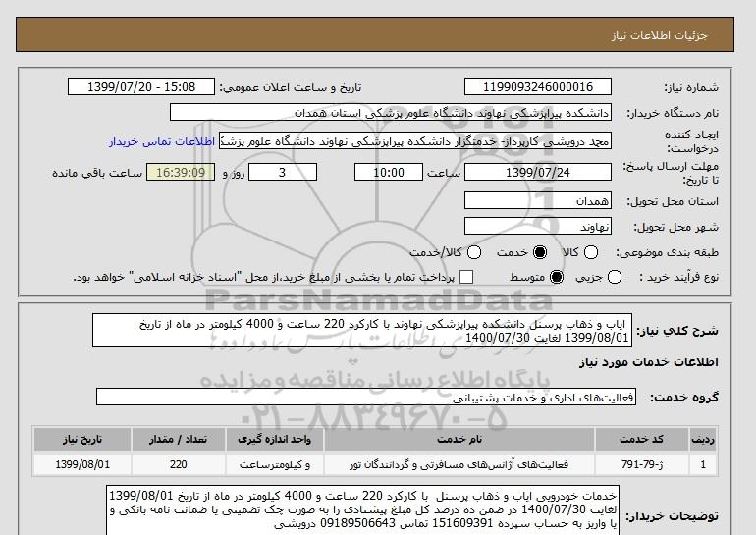Click the ساعت باقی مانده label
Screen dimensions: 756x535
[x=97, y=173]
